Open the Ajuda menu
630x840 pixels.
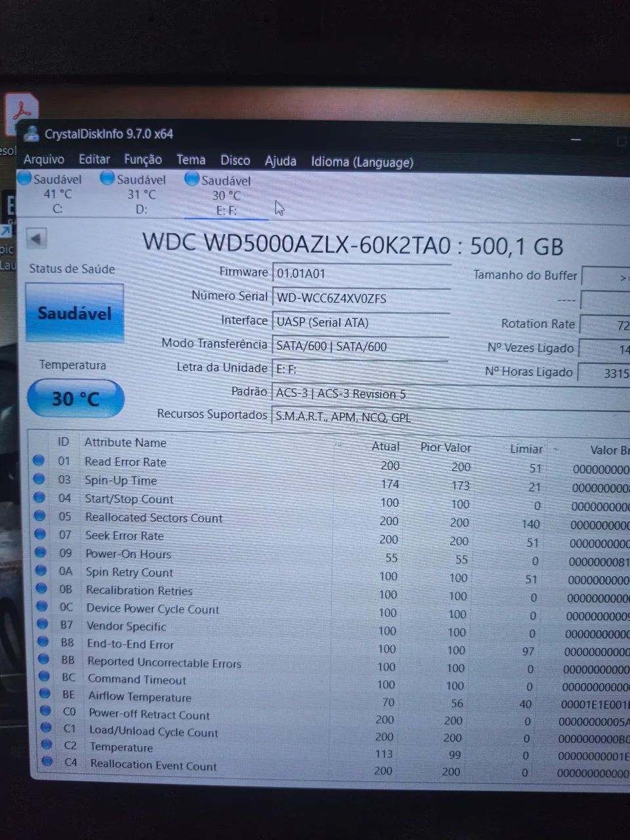pyautogui.click(x=280, y=161)
